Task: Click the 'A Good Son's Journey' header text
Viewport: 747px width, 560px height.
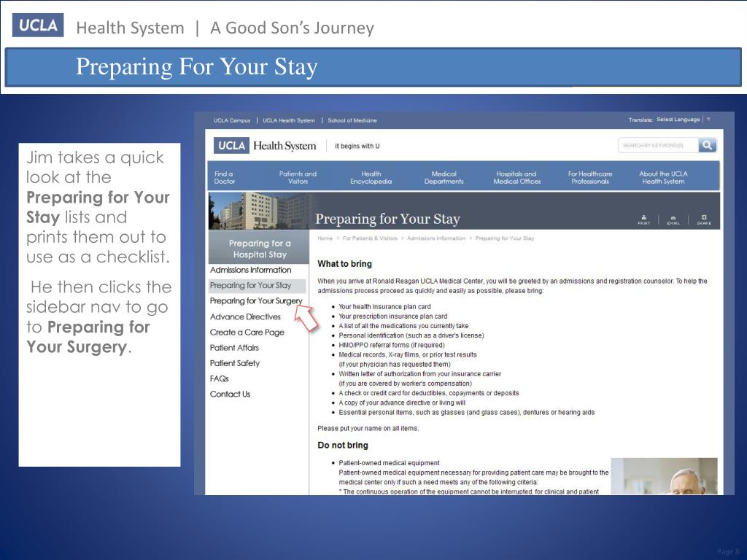Action: (x=292, y=28)
